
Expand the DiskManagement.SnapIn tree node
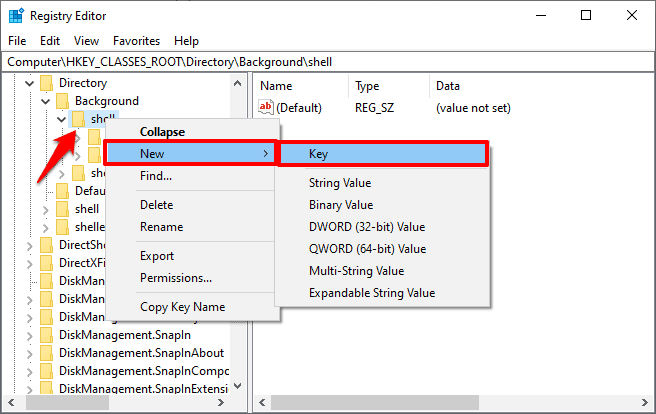pos(29,335)
